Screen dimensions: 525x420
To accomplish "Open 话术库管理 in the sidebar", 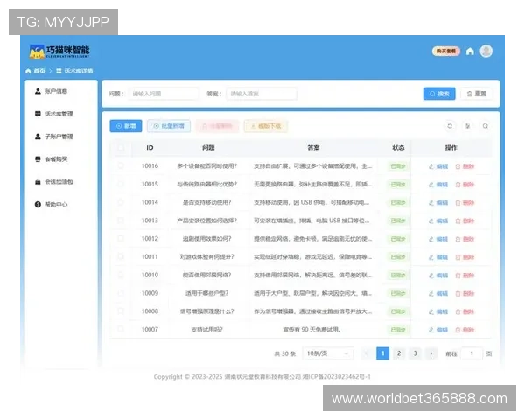I will [x=54, y=114].
